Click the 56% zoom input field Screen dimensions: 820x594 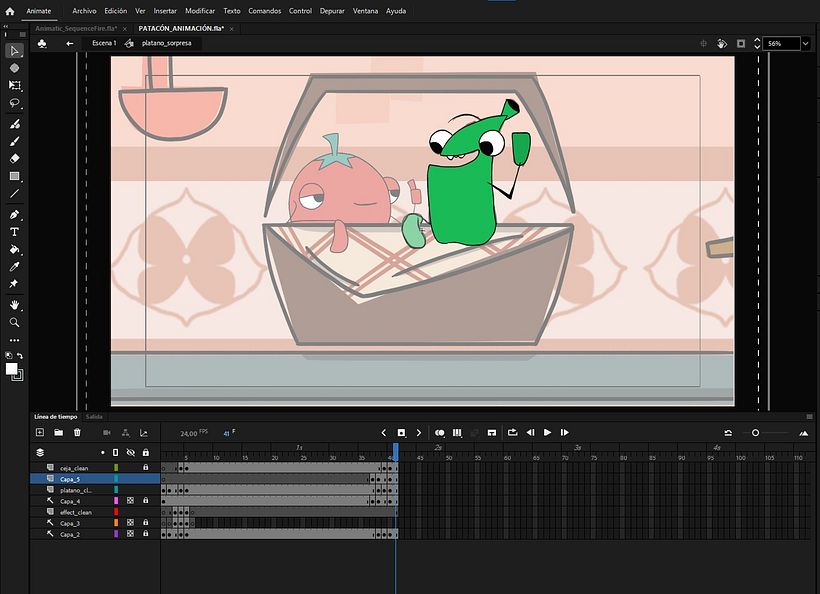(x=781, y=43)
